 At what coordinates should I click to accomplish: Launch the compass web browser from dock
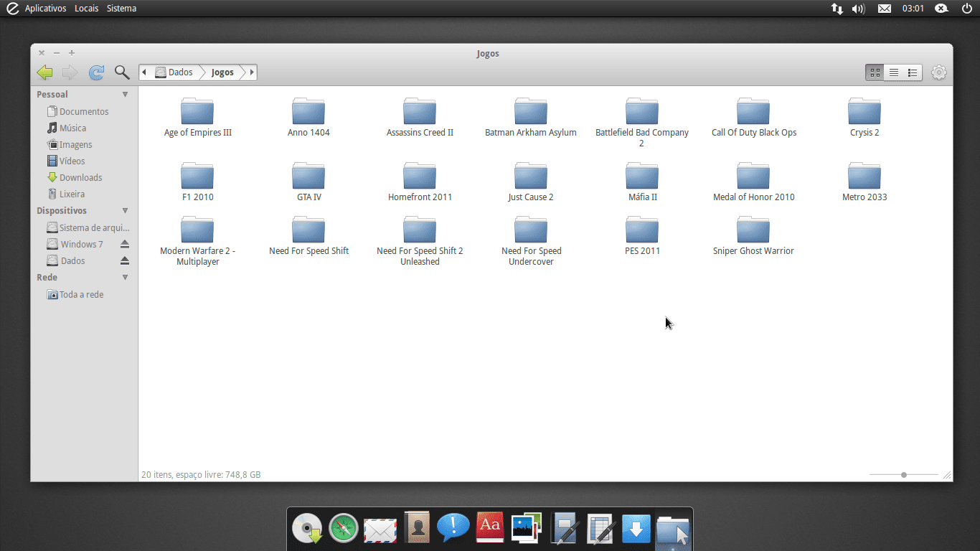(343, 529)
